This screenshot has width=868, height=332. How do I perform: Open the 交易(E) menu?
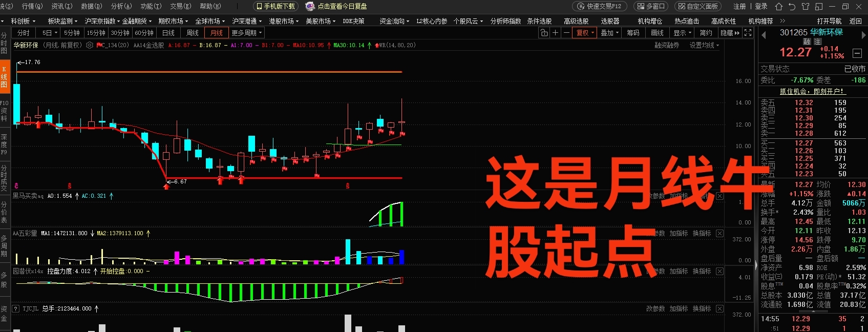click(x=180, y=6)
